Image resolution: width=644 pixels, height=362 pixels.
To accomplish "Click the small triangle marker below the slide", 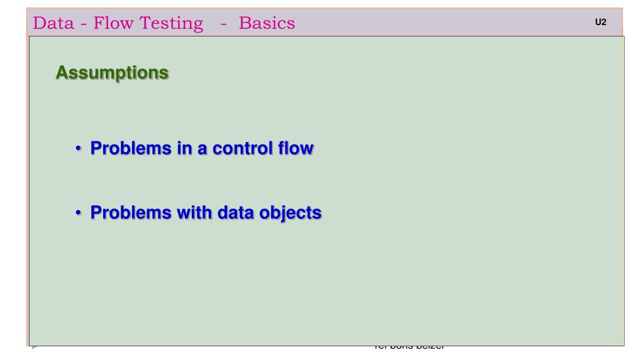I will 35,347.
